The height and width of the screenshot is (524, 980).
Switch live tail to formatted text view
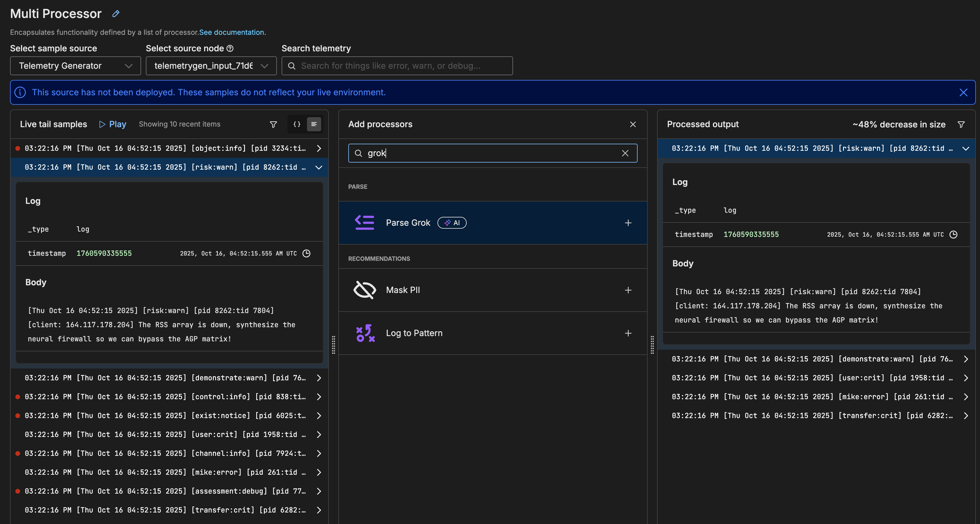314,124
